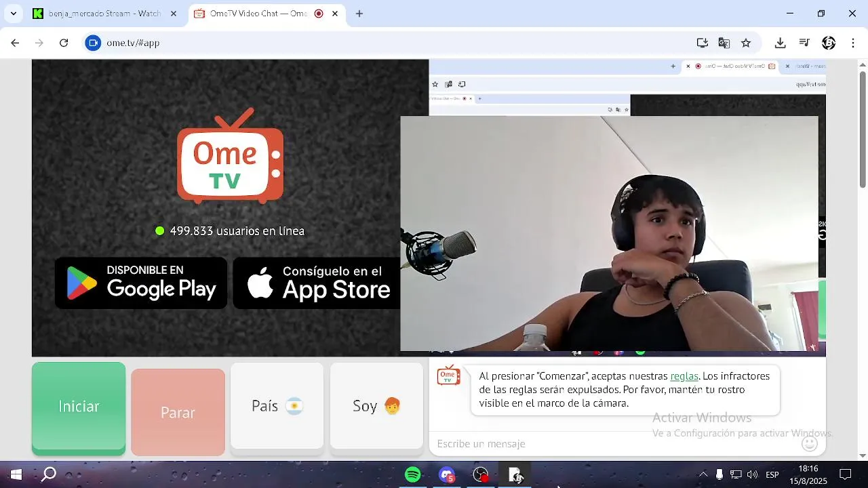Open the Google Play download badge
This screenshot has width=868, height=488.
(141, 283)
